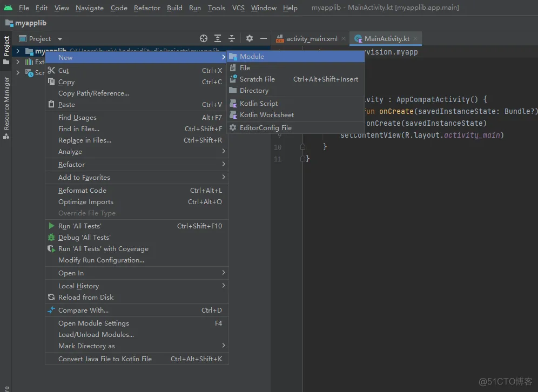Click the Module folder icon in submenu
This screenshot has width=538, height=392.
click(x=233, y=56)
